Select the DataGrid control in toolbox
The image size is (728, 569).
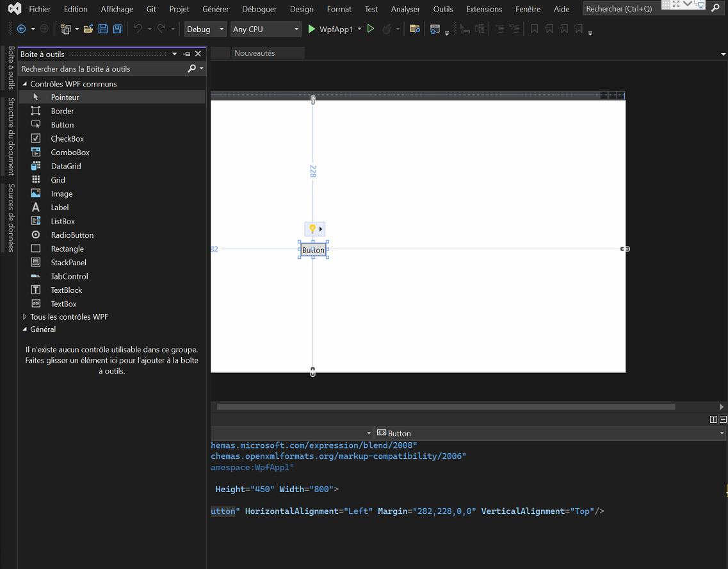click(65, 166)
